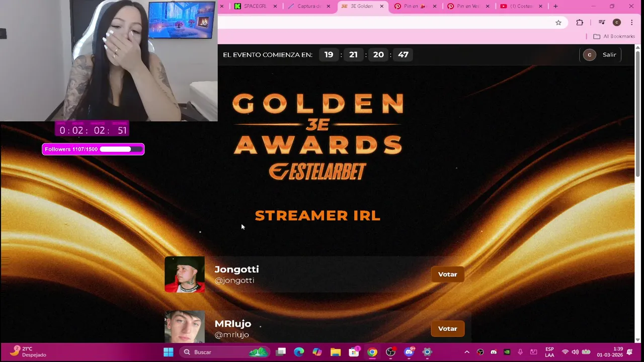Open the taskbar clock showing 1:39
644x362 pixels.
(x=610, y=352)
